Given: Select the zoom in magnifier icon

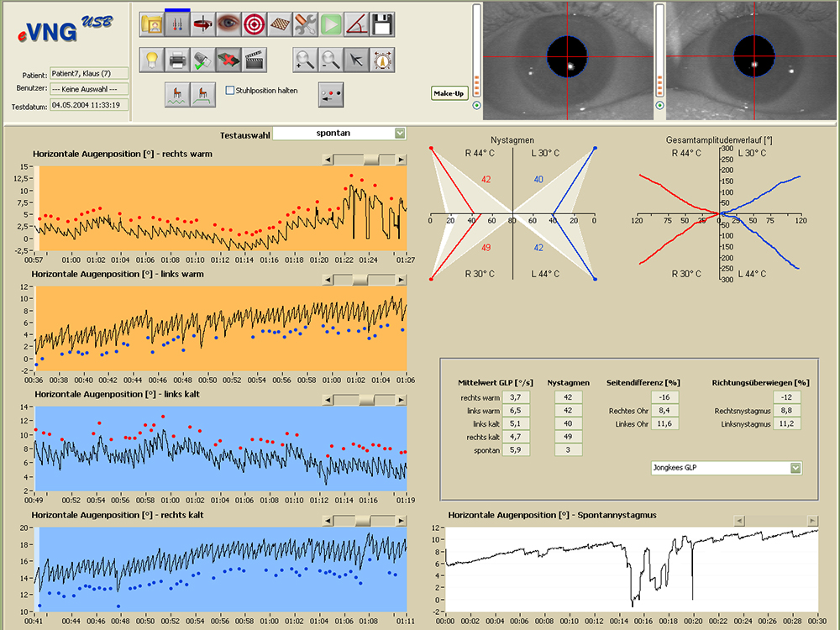Looking at the screenshot, I should (x=305, y=59).
